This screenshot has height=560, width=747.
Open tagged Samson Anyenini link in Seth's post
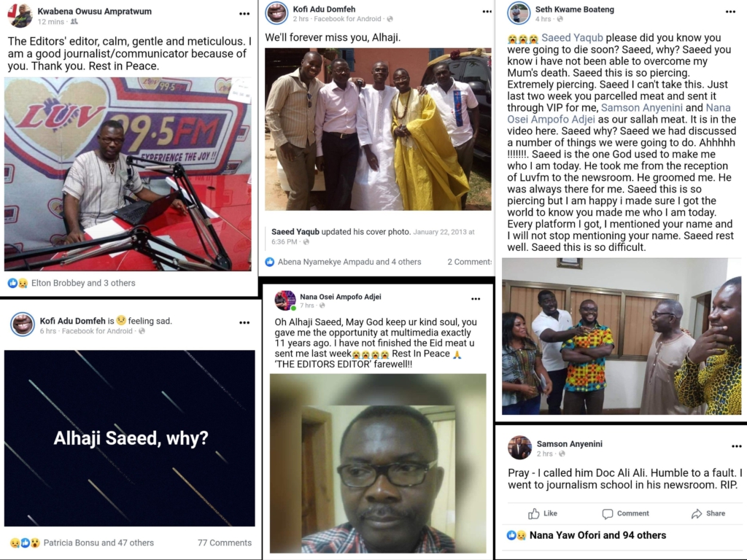tap(642, 108)
